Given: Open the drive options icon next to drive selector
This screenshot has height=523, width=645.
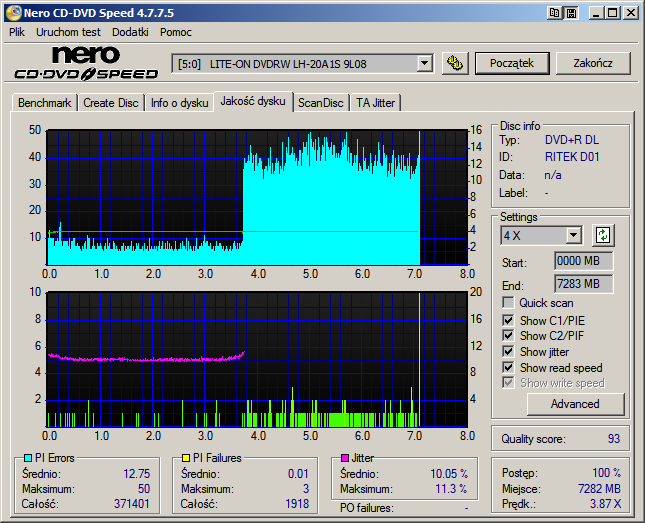Looking at the screenshot, I should pos(455,63).
